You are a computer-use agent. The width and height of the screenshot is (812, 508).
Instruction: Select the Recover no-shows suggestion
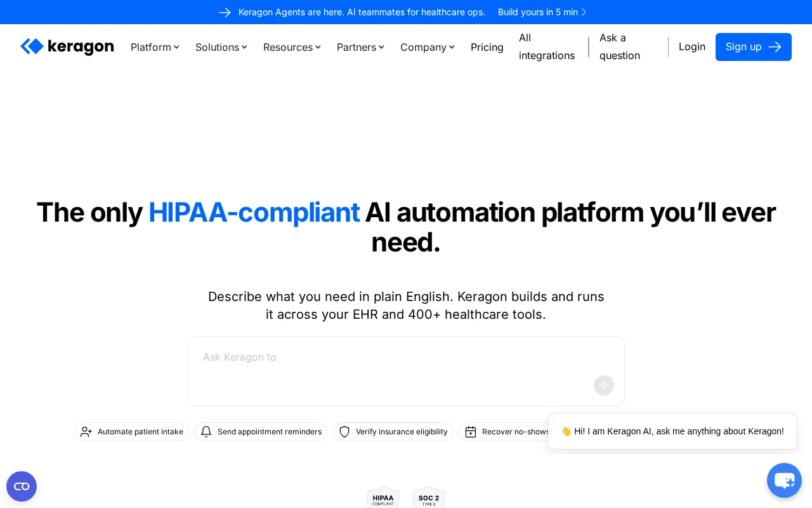point(505,432)
